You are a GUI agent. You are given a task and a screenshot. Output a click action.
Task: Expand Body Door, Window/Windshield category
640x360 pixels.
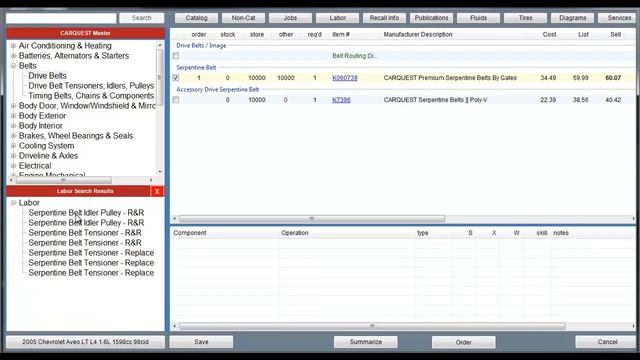tap(13, 106)
